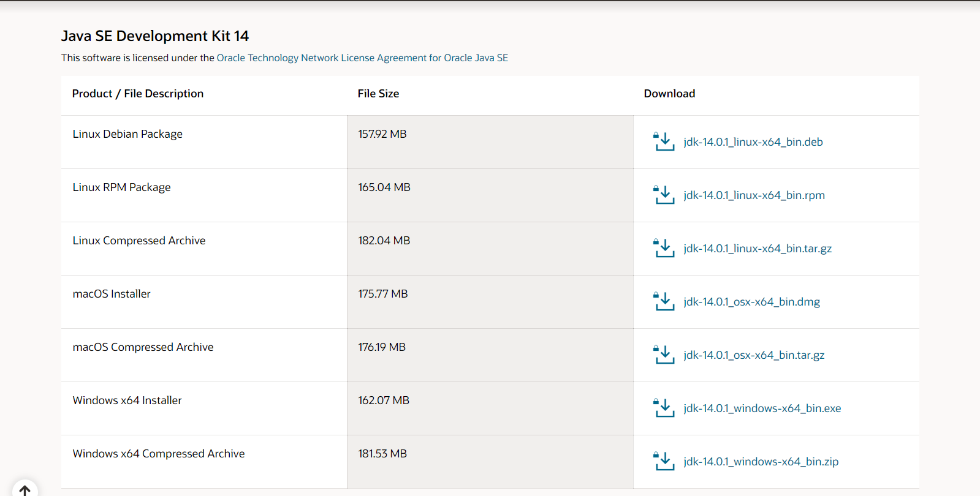Download jdk-14.0.1_linux-x64_bin.rpm file link

[x=754, y=195]
